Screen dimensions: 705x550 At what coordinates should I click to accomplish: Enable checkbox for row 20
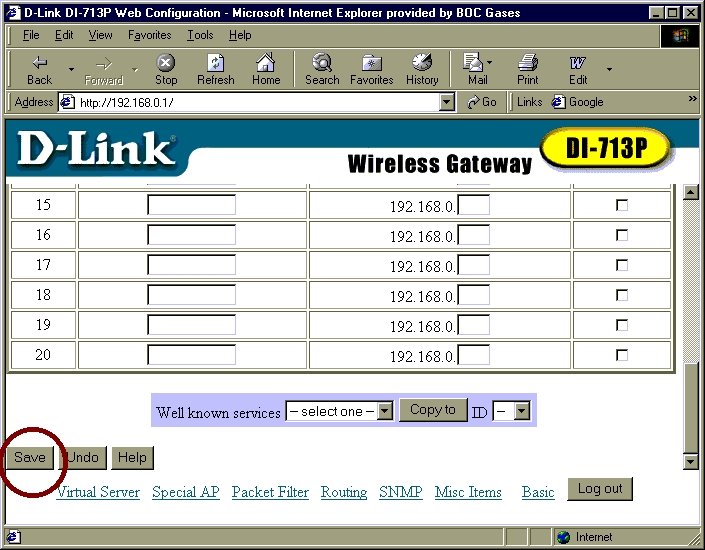tap(622, 355)
